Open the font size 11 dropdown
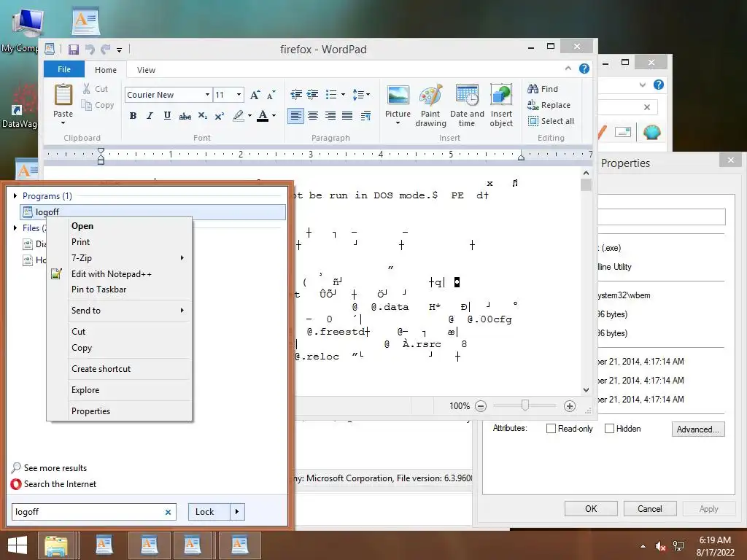 click(239, 94)
